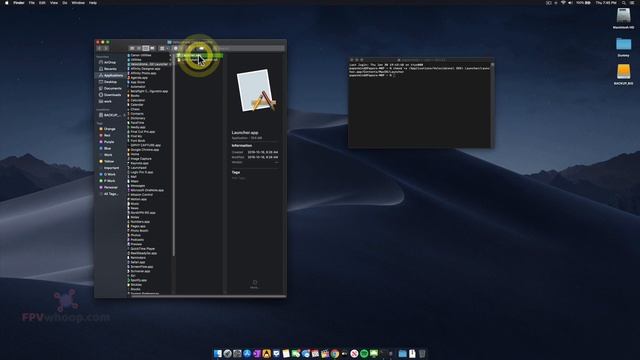
Task: Select the Important tag in sidebar
Action: pyautogui.click(x=110, y=168)
